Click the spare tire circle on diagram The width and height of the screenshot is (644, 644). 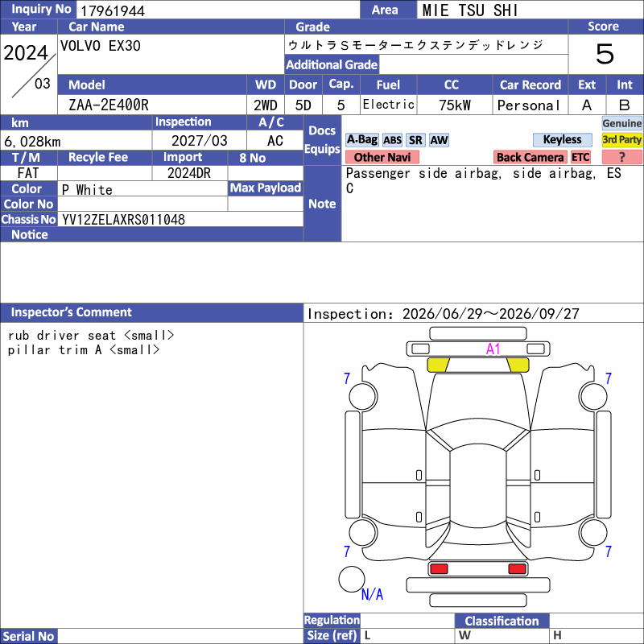click(x=352, y=579)
